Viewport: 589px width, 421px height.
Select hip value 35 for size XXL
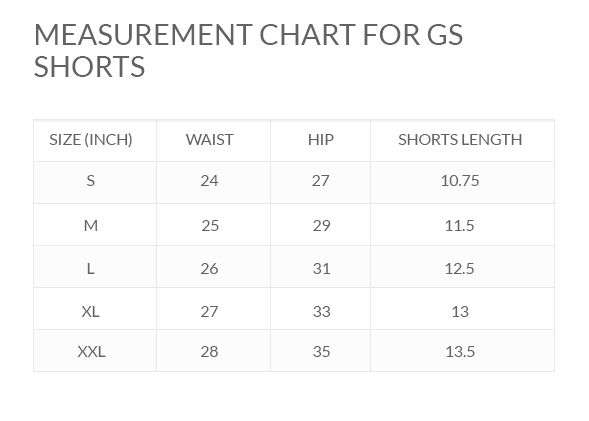tap(322, 352)
